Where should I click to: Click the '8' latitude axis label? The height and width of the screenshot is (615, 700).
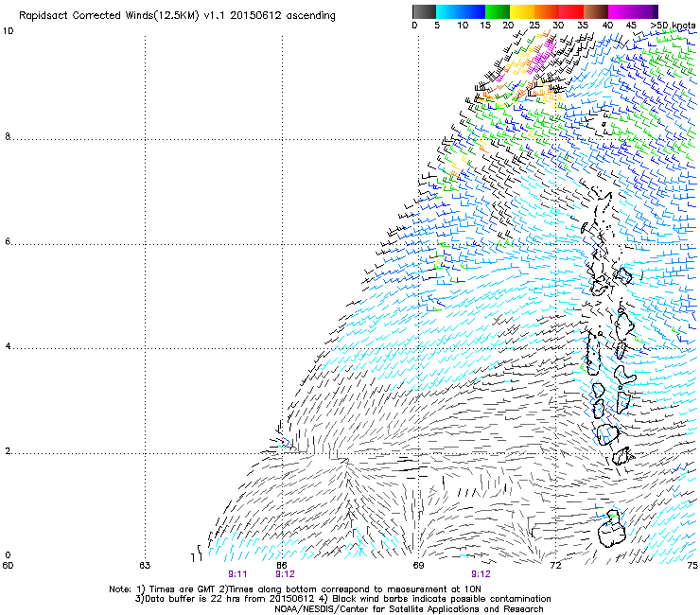(x=8, y=136)
